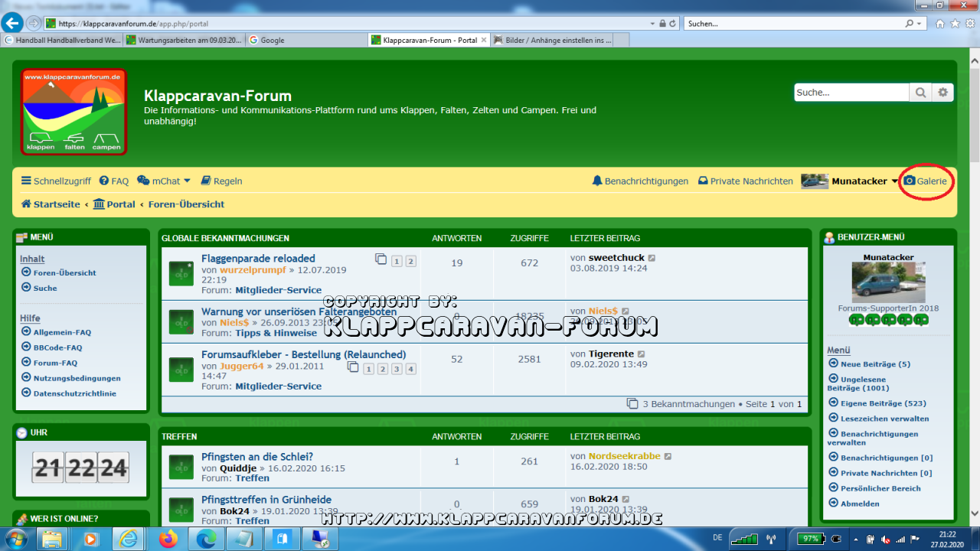Go to page 2 of Flaggenparade topic
The image size is (980, 551).
[x=410, y=262]
